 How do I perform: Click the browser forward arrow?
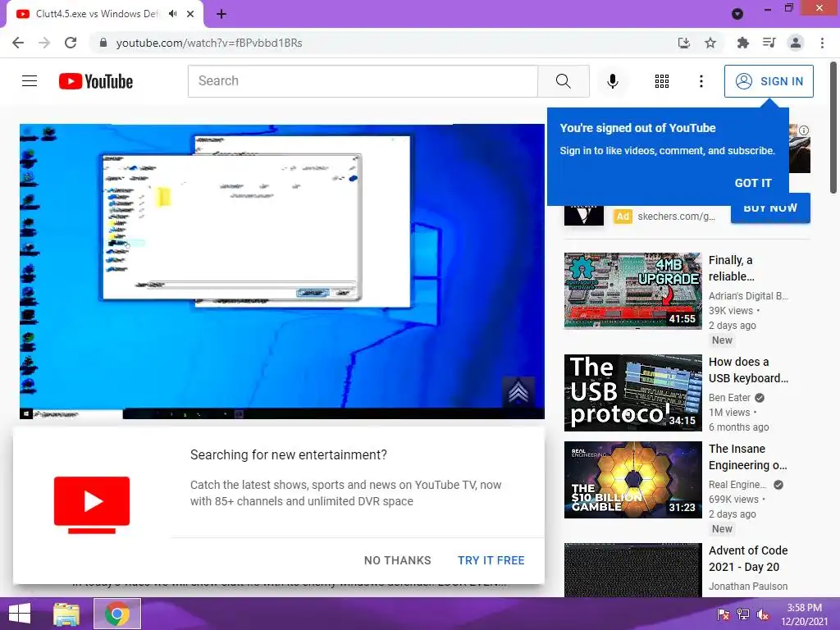point(44,43)
